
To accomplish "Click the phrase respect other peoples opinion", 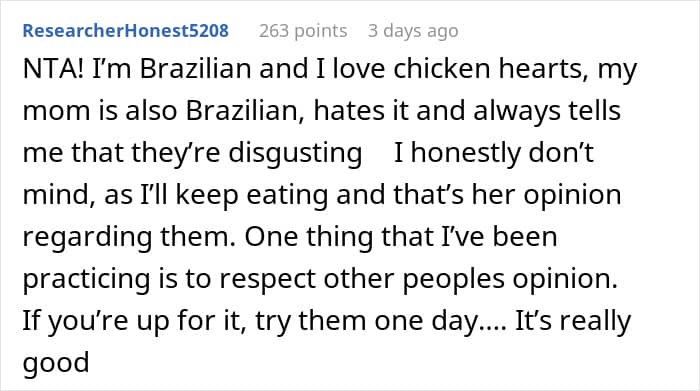I will 418,279.
